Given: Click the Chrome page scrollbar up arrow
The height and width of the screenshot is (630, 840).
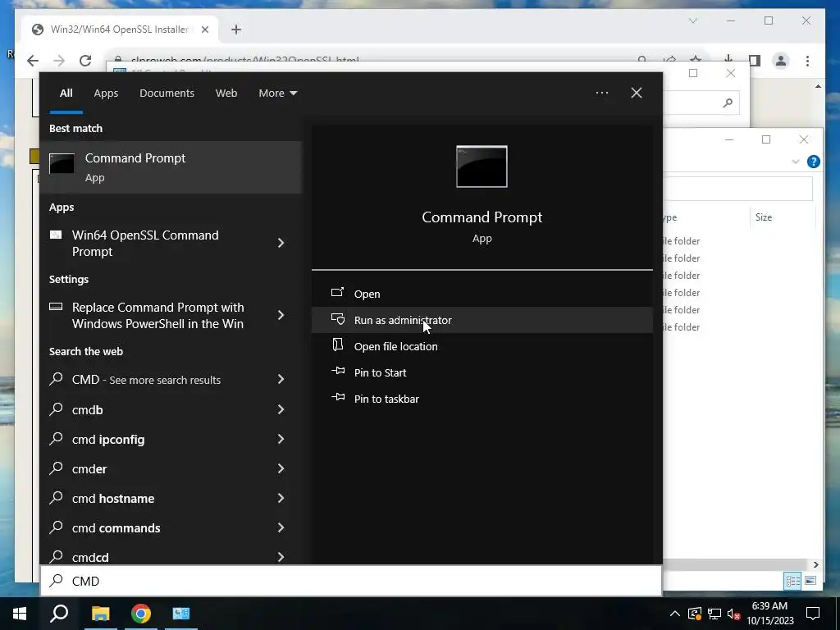Looking at the screenshot, I should point(818,86).
